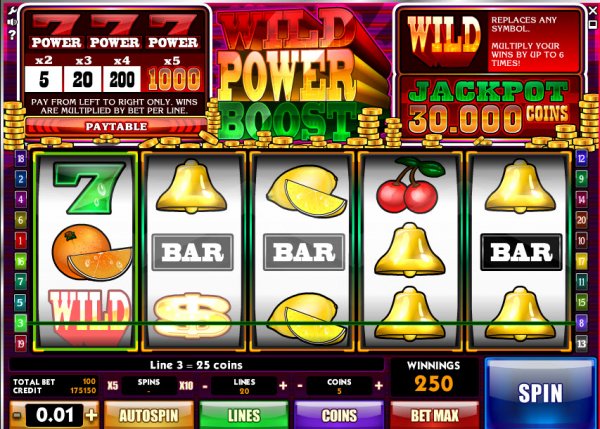600x429 pixels.
Task: Select payline number 18 marker
Action: pos(20,158)
